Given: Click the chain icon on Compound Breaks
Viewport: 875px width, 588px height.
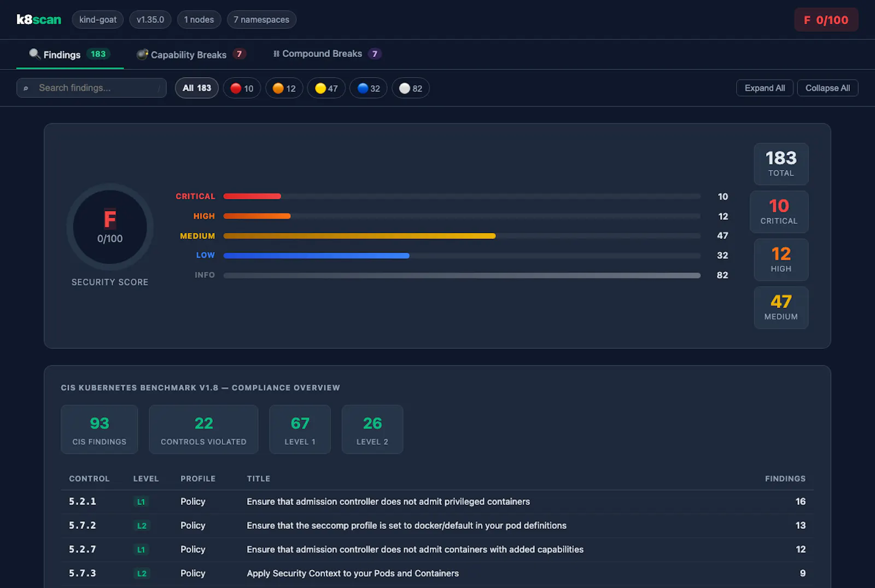Looking at the screenshot, I should (276, 54).
